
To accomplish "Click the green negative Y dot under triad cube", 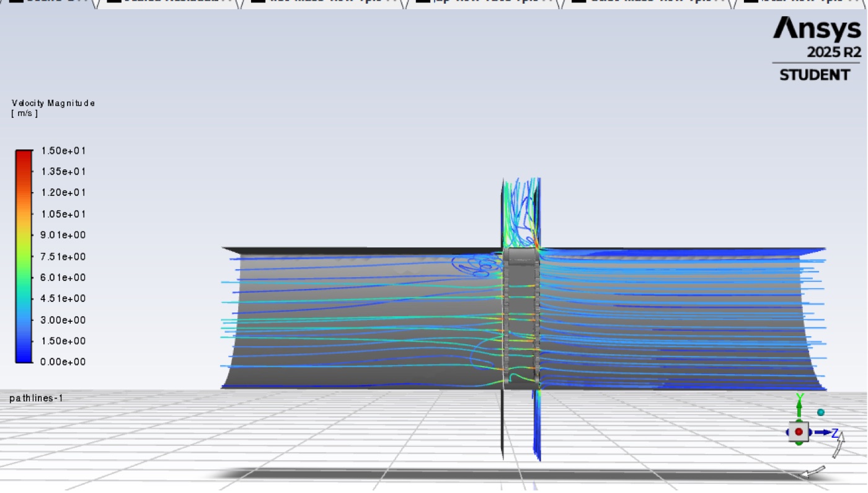I will coord(799,442).
